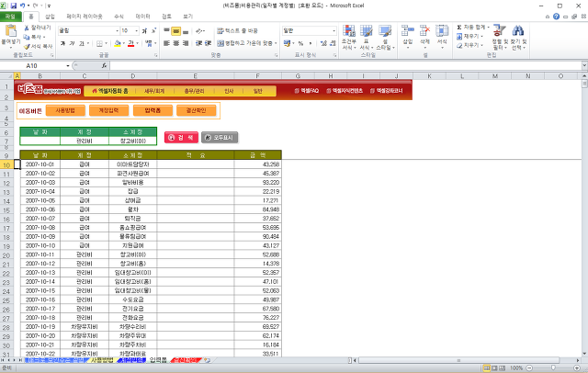Open the Fill (채우기) dropdown
The height and width of the screenshot is (373, 588).
click(x=469, y=37)
